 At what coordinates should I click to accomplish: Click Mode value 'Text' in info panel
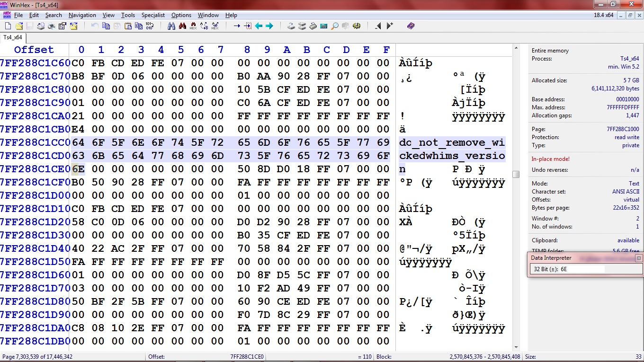tap(634, 184)
